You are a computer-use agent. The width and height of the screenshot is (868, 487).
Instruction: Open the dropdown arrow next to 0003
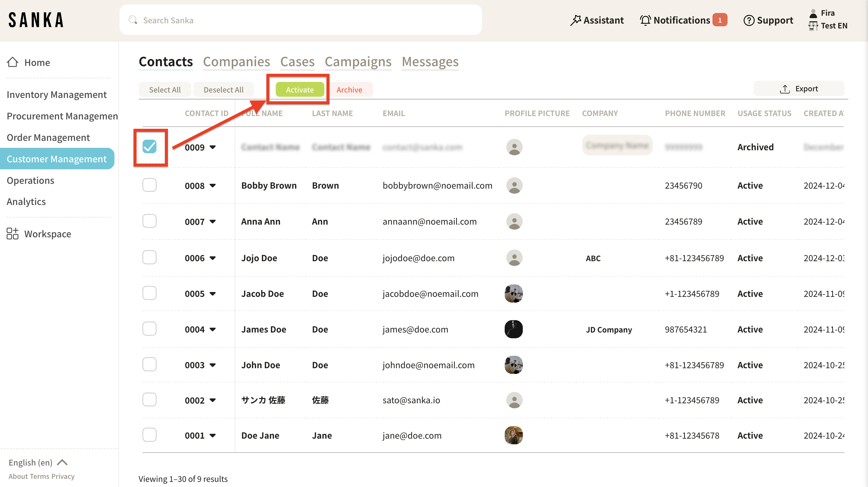(213, 365)
